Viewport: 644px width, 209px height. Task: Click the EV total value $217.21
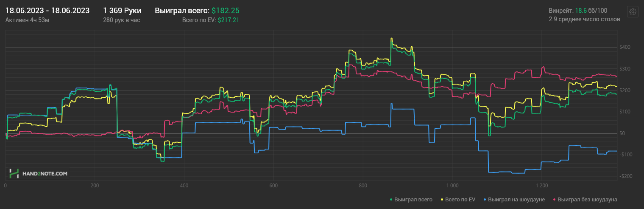click(x=229, y=20)
